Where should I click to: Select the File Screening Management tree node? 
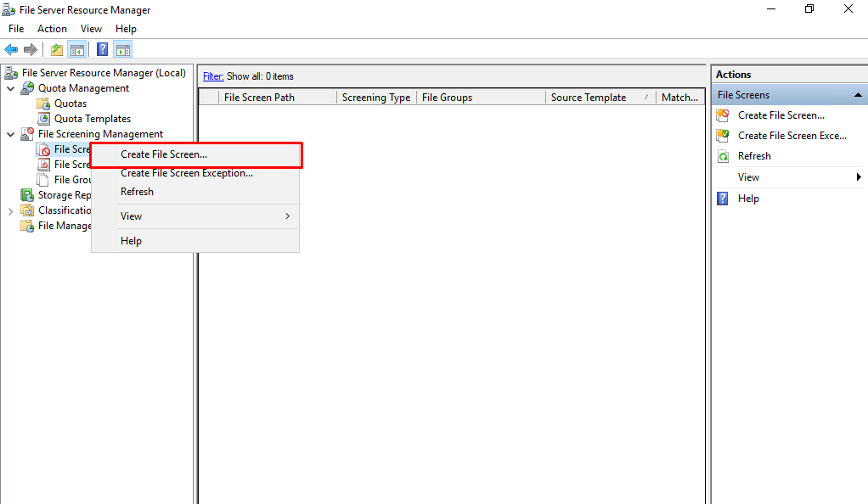(x=100, y=134)
